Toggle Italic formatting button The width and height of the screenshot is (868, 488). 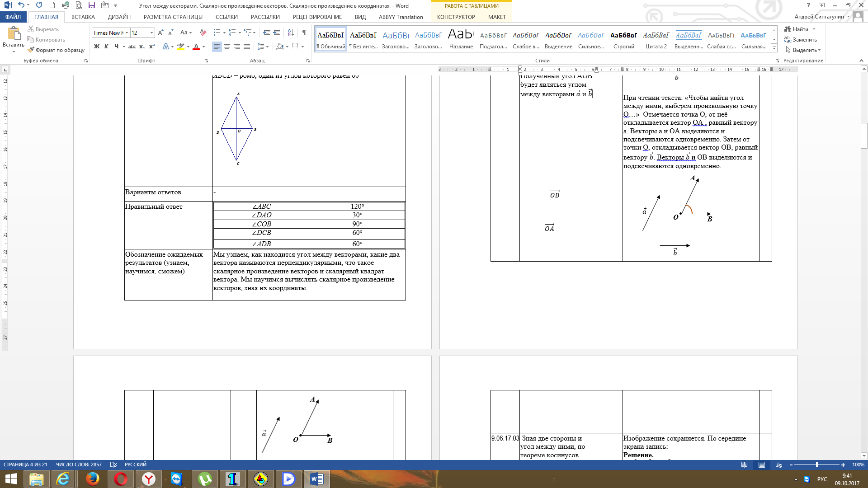pyautogui.click(x=106, y=47)
